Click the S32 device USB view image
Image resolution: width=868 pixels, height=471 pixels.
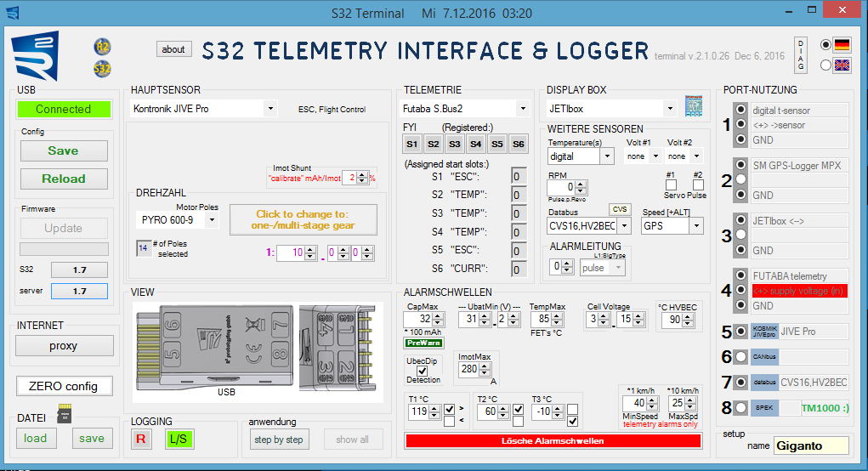(x=215, y=346)
